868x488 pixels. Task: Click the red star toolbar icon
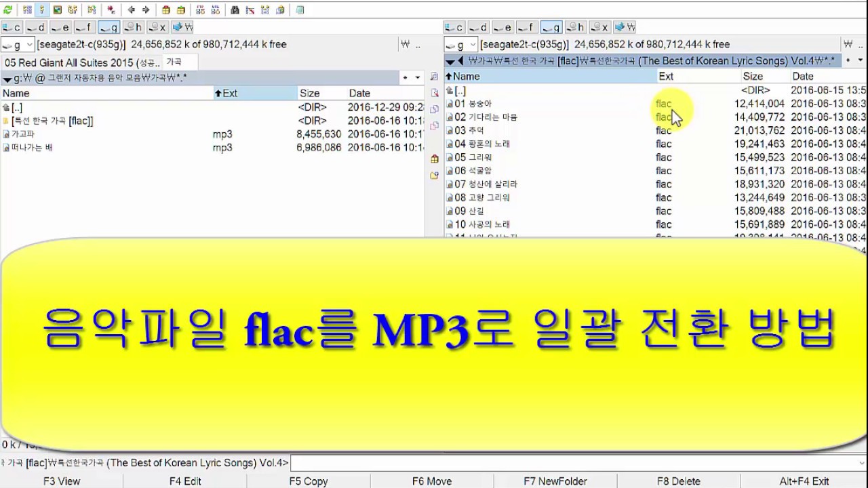(x=111, y=10)
